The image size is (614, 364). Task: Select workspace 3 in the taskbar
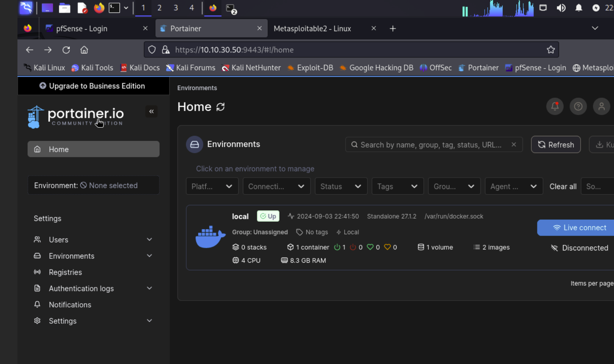pyautogui.click(x=175, y=8)
